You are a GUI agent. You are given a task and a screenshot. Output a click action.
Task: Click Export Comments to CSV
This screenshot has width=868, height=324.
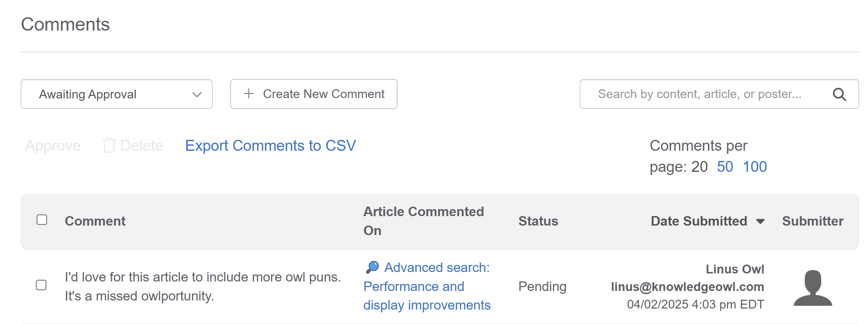click(x=270, y=145)
